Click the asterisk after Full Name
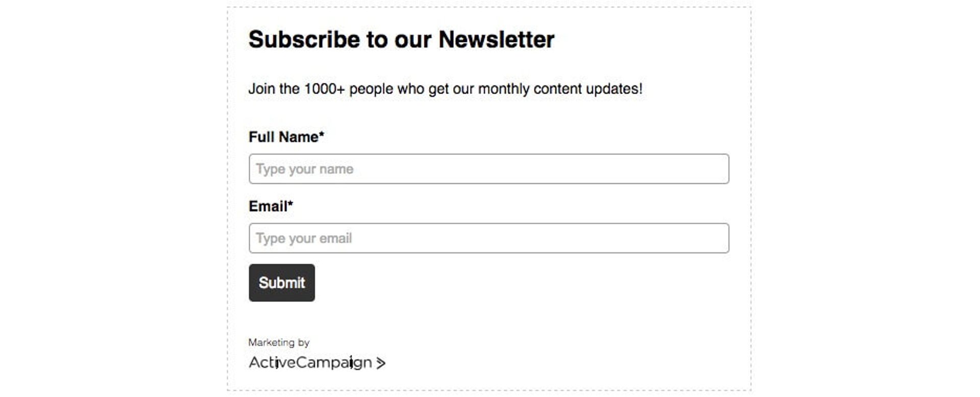This screenshot has height=397, width=980. point(322,135)
